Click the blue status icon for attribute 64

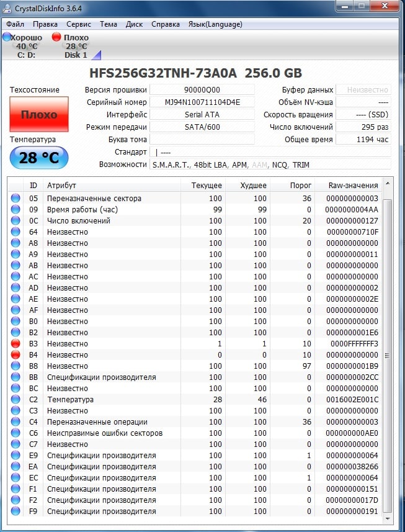click(16, 232)
